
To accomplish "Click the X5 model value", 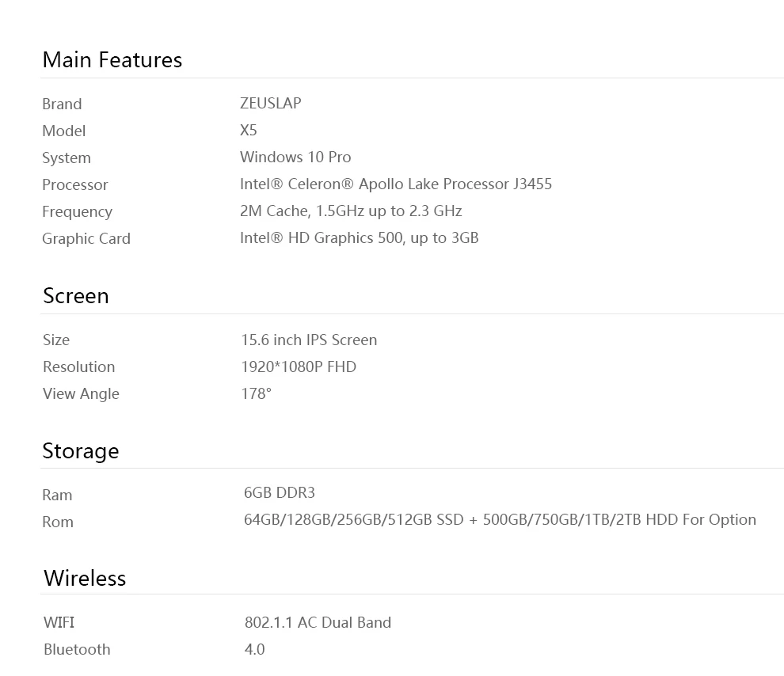I will point(249,131).
